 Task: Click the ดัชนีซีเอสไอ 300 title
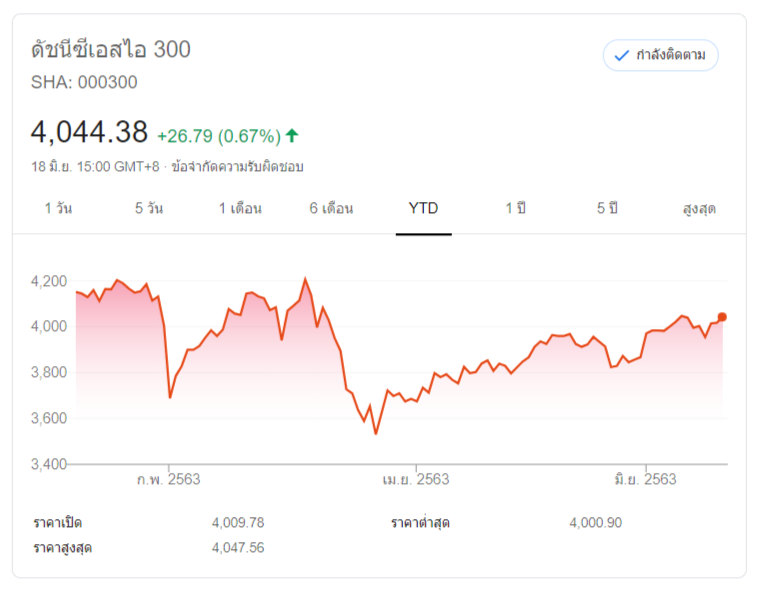111,49
